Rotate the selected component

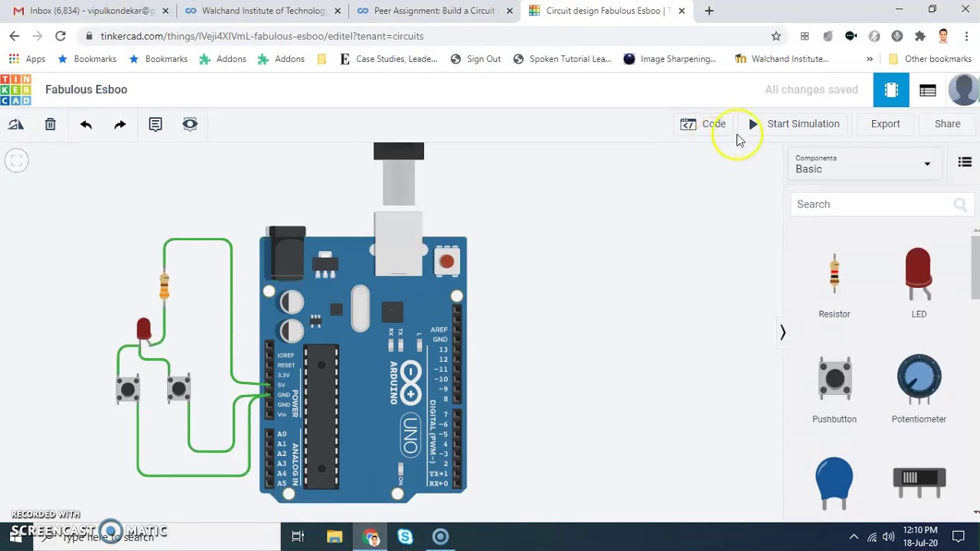point(16,124)
